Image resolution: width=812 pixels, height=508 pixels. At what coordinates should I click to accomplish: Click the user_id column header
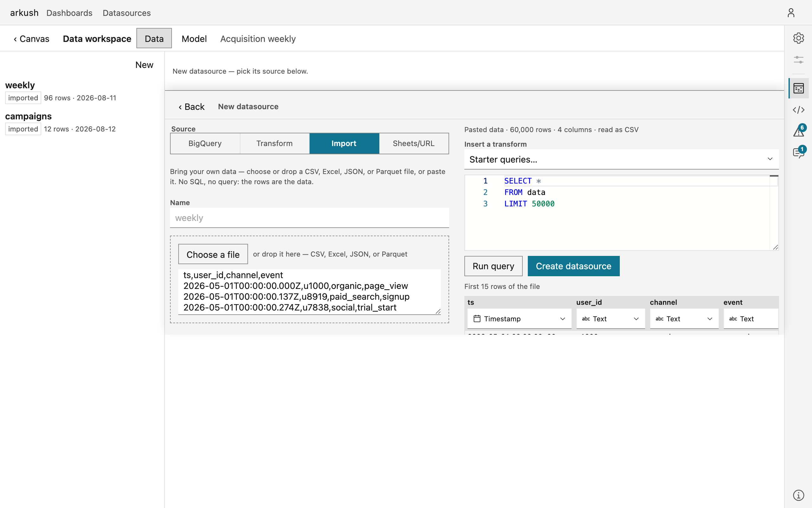[x=589, y=302]
